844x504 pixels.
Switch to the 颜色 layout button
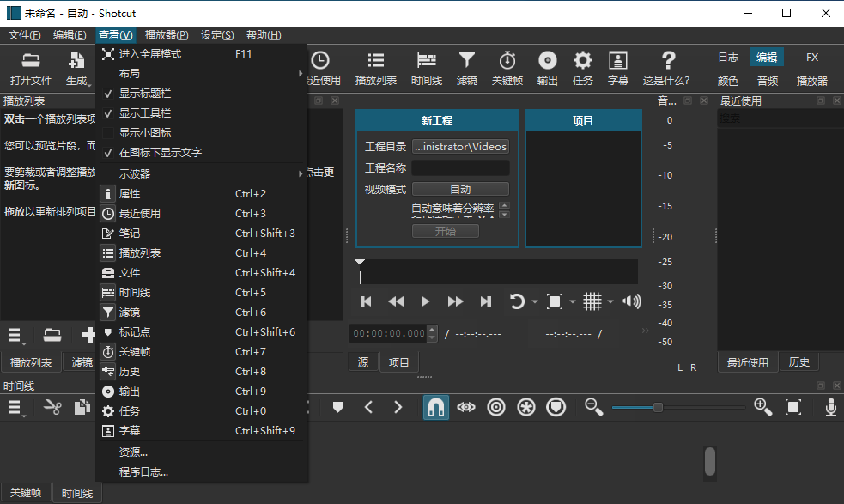[x=728, y=81]
